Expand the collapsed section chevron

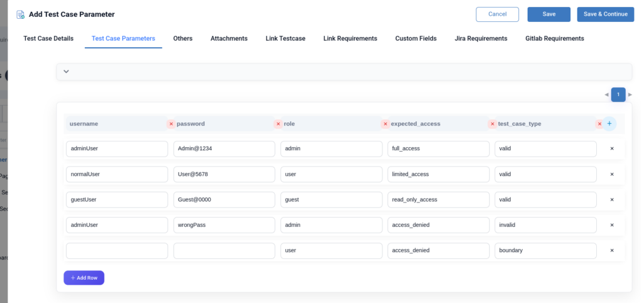pyautogui.click(x=66, y=72)
